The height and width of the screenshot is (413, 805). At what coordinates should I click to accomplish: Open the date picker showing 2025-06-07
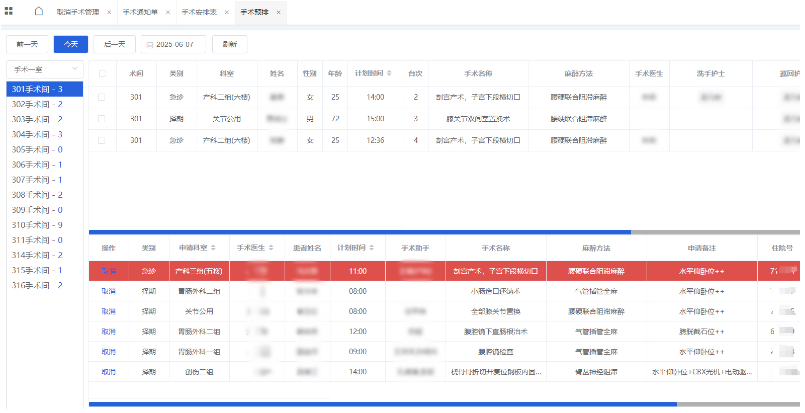174,44
